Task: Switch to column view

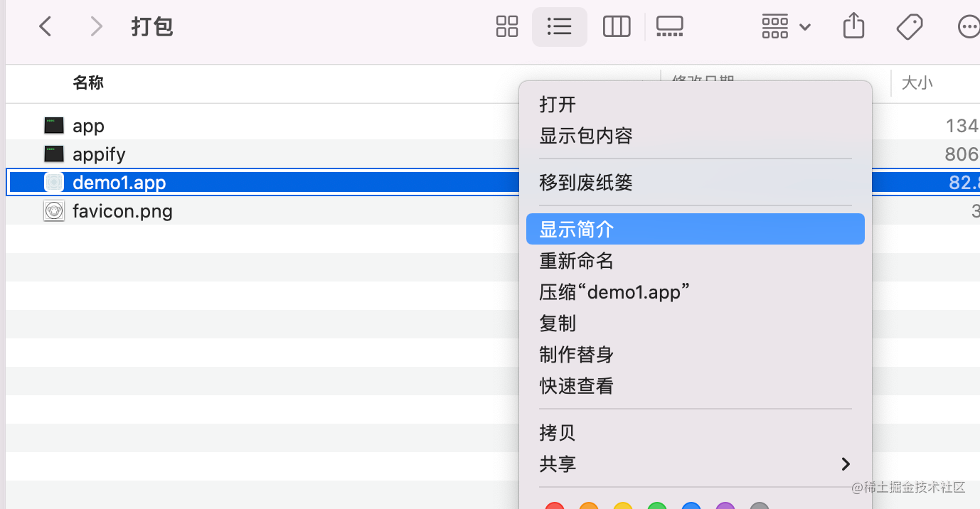Action: pos(616,26)
